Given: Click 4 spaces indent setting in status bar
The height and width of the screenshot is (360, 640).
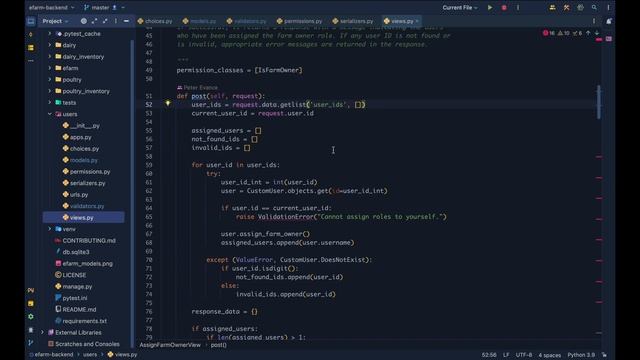Looking at the screenshot, I should point(549,355).
